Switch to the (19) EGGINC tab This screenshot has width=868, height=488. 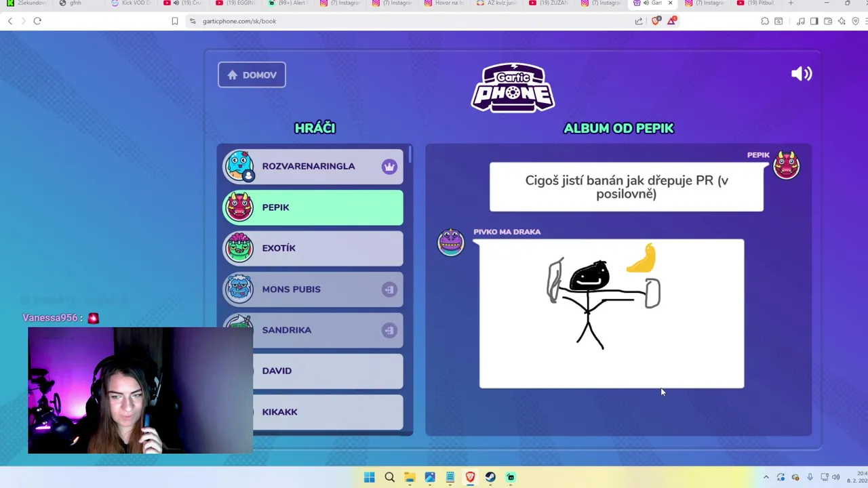pyautogui.click(x=235, y=3)
